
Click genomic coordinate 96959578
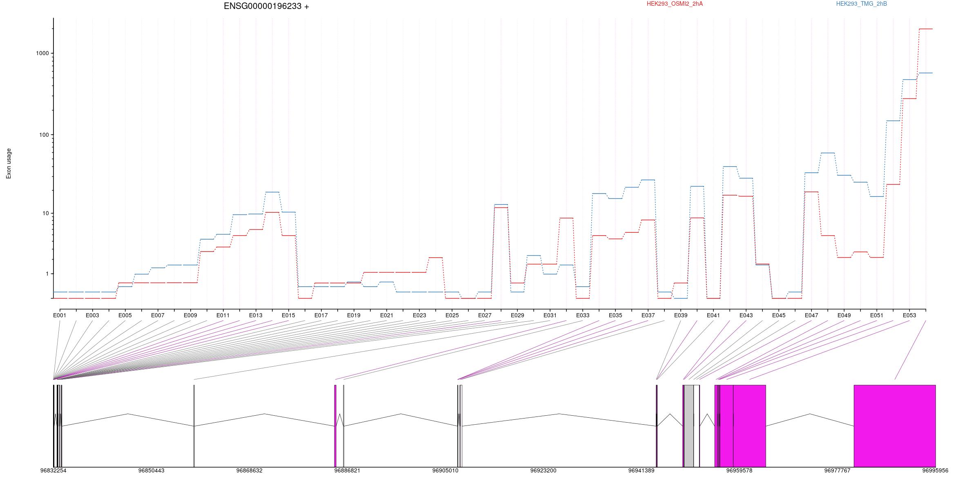pyautogui.click(x=739, y=470)
